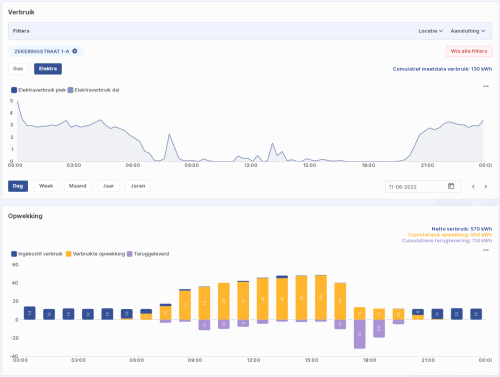Viewport: 500px width, 377px height.
Task: Click the Opwekking section heading
Action: (25, 216)
